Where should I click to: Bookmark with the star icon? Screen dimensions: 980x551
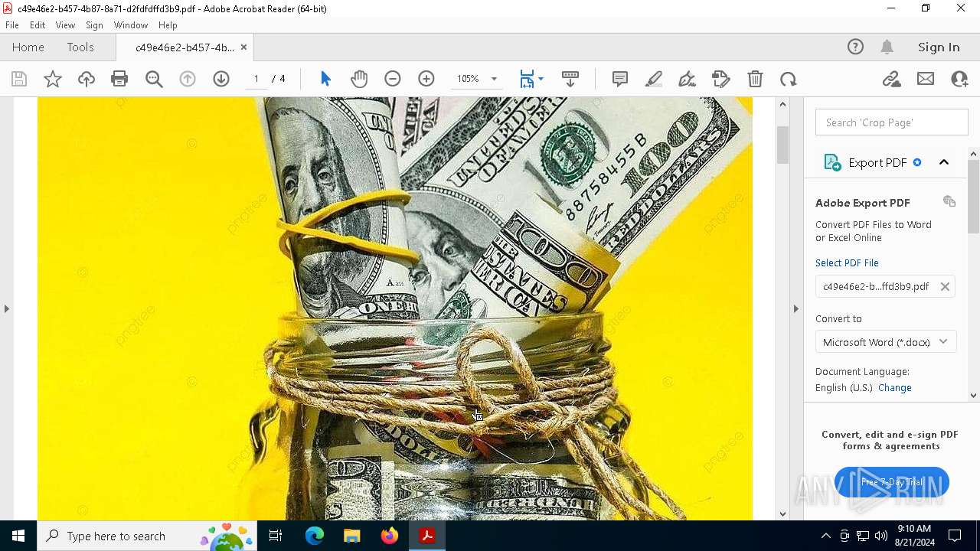[52, 79]
